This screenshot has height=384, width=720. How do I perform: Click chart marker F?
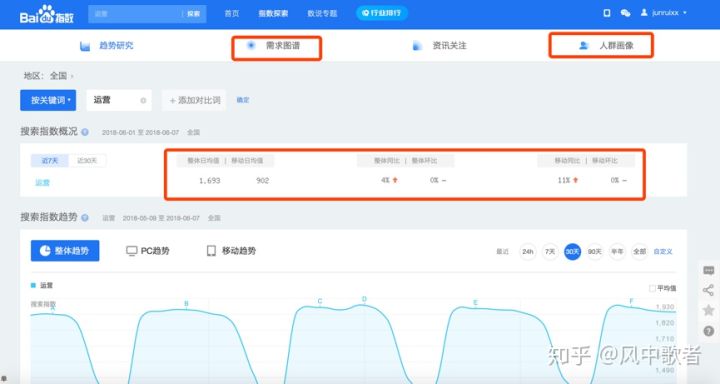click(631, 301)
